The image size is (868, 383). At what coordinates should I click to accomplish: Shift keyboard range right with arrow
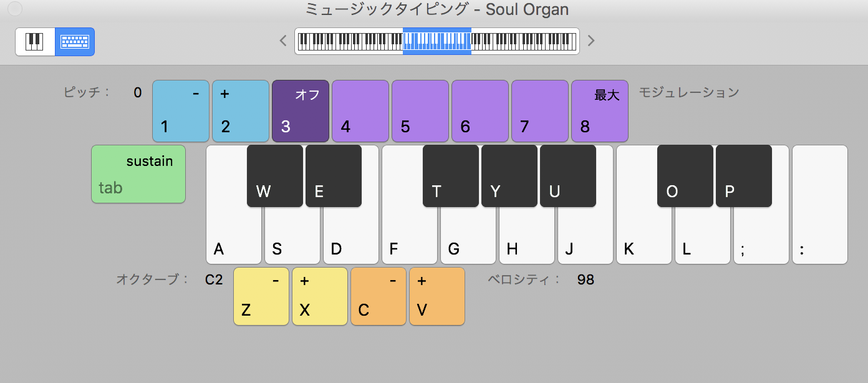point(591,41)
